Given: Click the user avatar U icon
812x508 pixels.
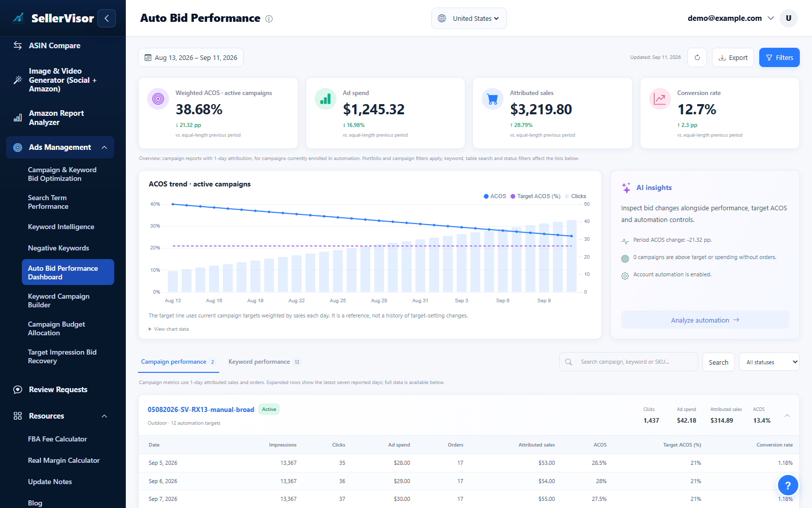Looking at the screenshot, I should click(x=789, y=18).
